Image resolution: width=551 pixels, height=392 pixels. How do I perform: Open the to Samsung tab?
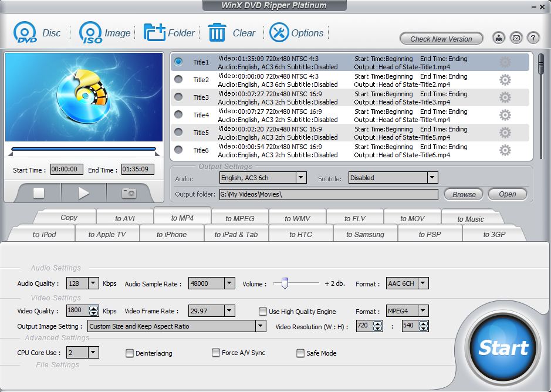tap(365, 235)
